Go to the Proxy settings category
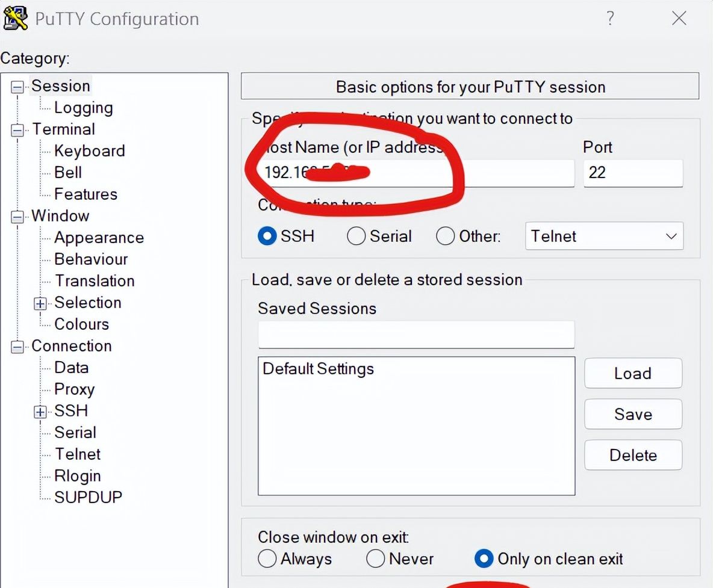Viewport: 713px width, 588px height. [x=74, y=389]
